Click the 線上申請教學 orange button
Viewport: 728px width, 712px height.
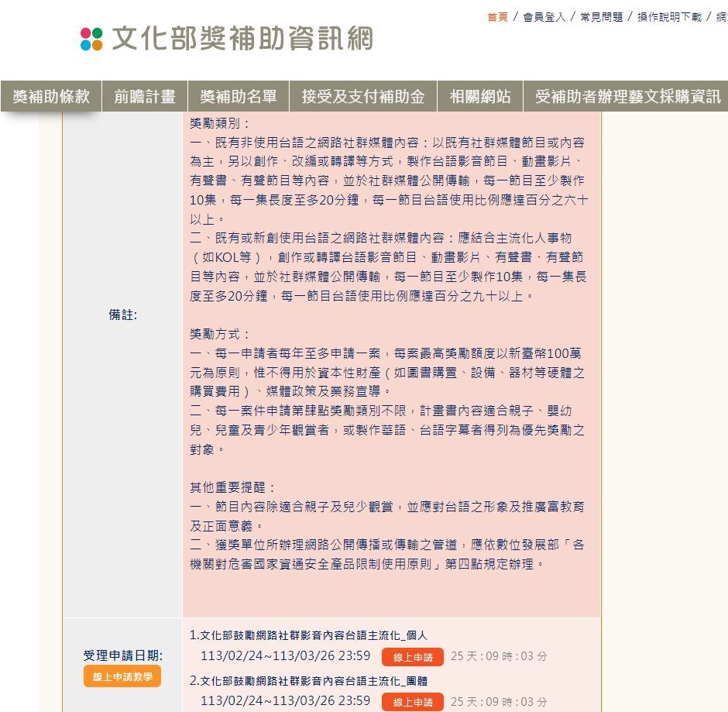coord(122,676)
